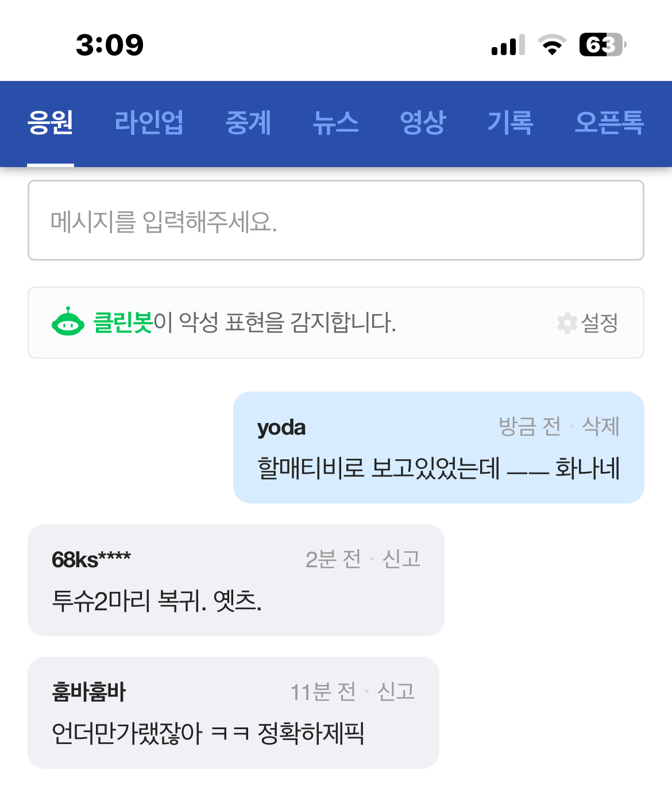Image resolution: width=672 pixels, height=786 pixels.
Task: Open the 뉴스 tab
Action: coord(335,122)
